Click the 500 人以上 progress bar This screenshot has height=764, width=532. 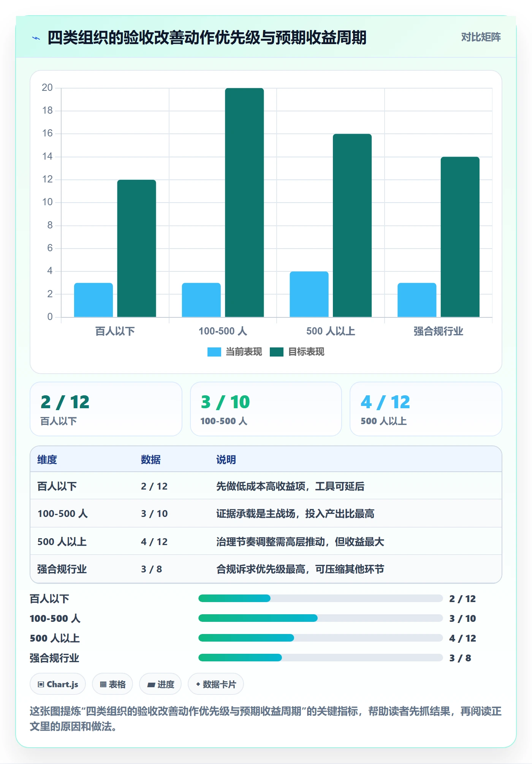(320, 638)
